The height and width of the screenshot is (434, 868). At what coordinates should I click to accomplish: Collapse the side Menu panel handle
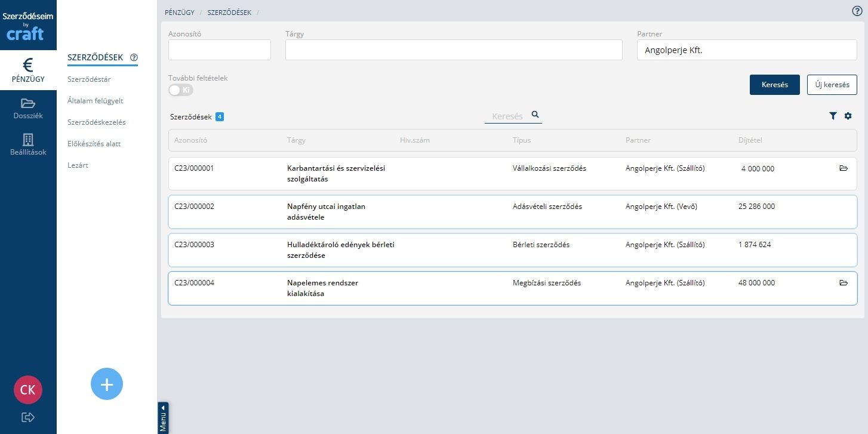[163, 418]
